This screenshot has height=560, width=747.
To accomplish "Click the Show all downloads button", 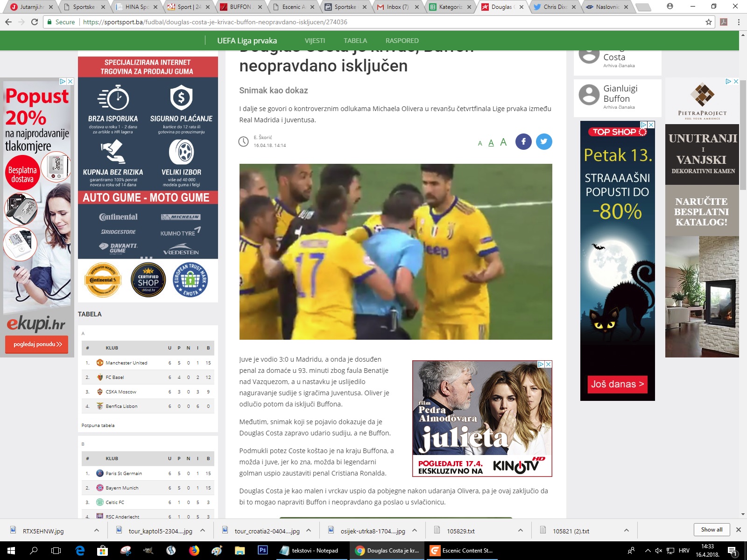I will coord(711,530).
